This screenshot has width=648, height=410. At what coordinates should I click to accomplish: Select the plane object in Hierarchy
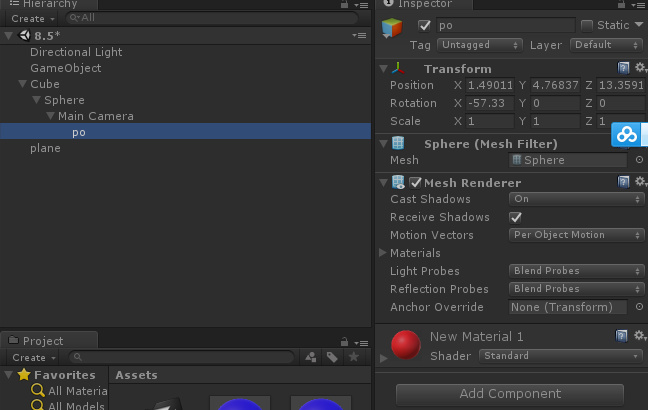tap(45, 148)
